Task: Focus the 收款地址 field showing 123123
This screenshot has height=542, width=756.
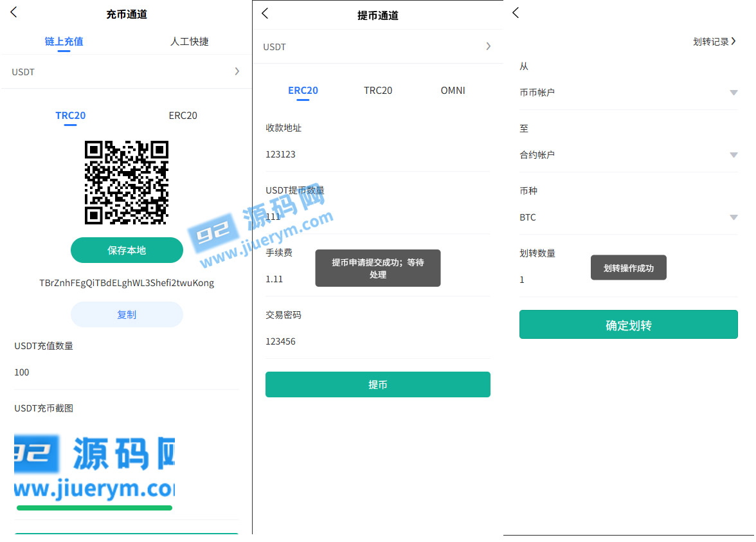Action: coord(377,155)
